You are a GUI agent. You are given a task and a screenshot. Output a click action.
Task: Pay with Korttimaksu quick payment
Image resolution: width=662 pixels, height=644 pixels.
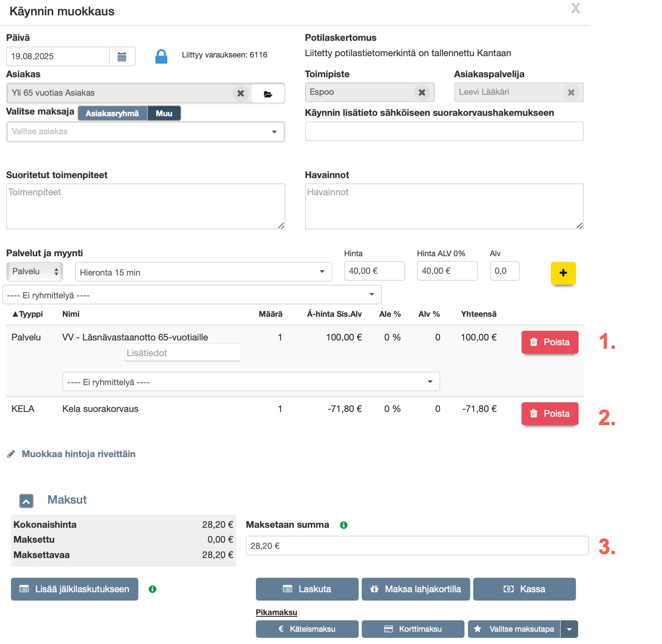413,629
